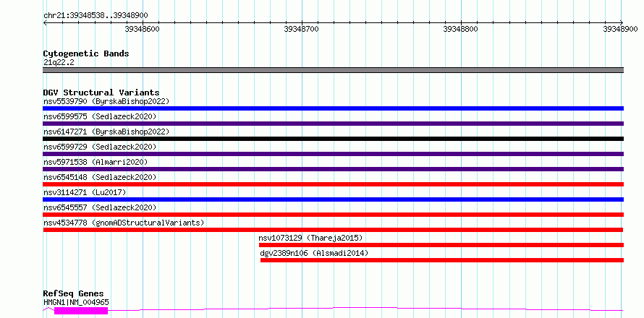
Task: Click the nsv3114271 Lu2017 blue bar
Action: 333,199
